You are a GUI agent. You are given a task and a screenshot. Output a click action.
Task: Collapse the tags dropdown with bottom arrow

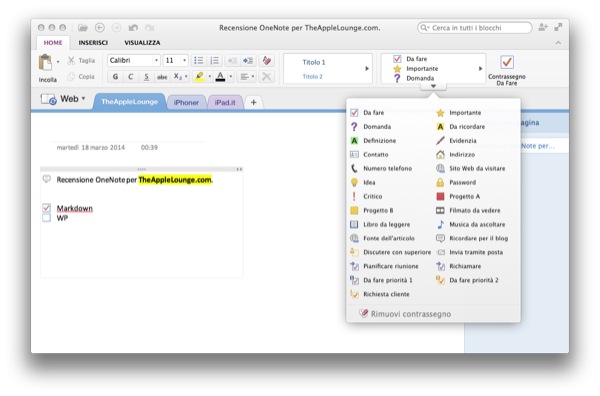[x=433, y=86]
